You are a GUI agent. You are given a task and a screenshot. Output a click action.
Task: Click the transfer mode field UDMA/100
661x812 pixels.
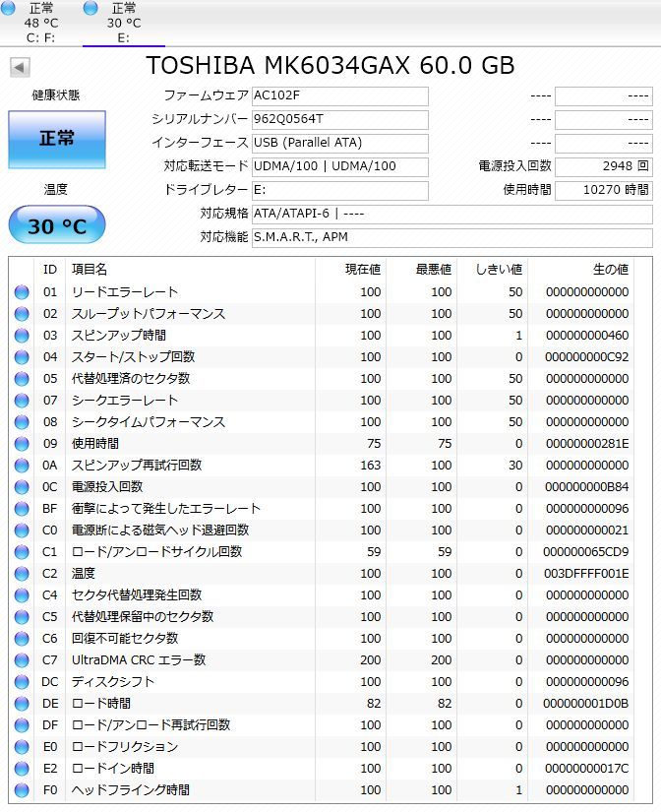pos(340,166)
